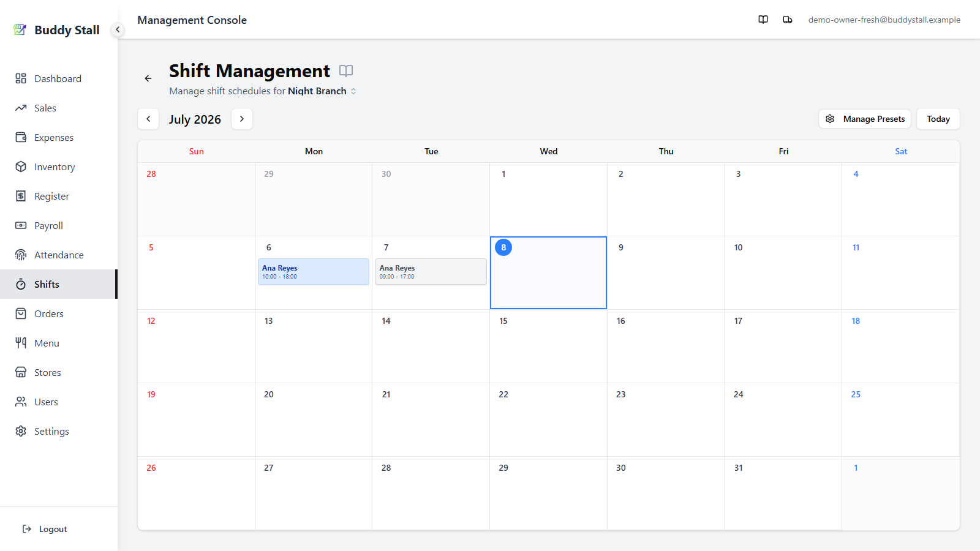
Task: Click the Logout arrow icon
Action: pos(27,529)
